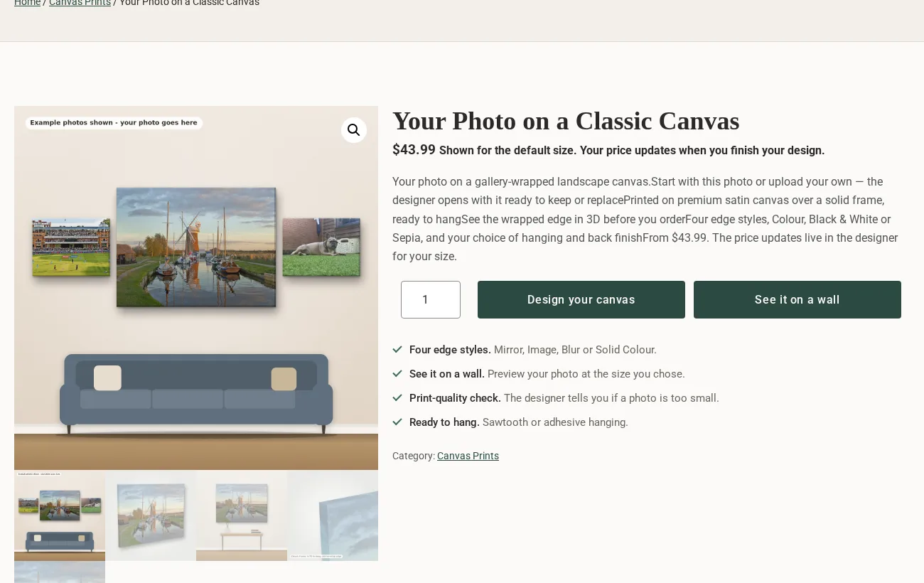Open the See it on a wall button
This screenshot has height=583, width=924.
(797, 299)
